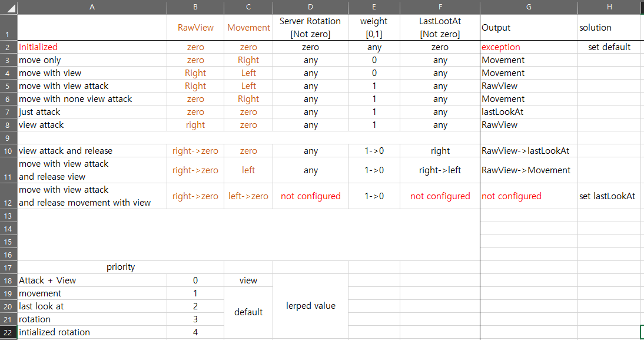Select column A header
Screen dimensions: 644x340
[x=92, y=7]
